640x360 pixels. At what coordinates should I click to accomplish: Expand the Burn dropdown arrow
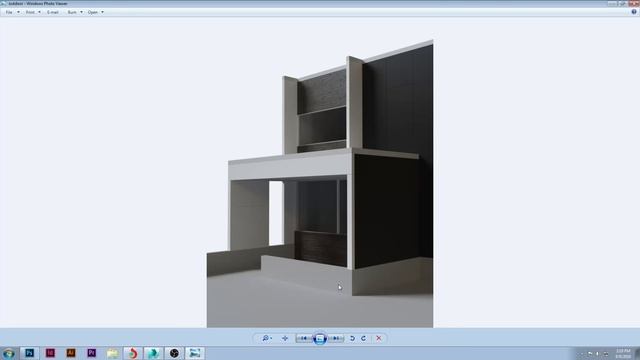pyautogui.click(x=81, y=12)
